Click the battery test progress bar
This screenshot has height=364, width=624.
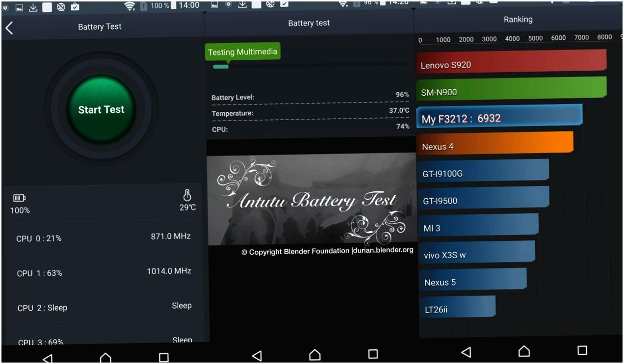[x=309, y=65]
